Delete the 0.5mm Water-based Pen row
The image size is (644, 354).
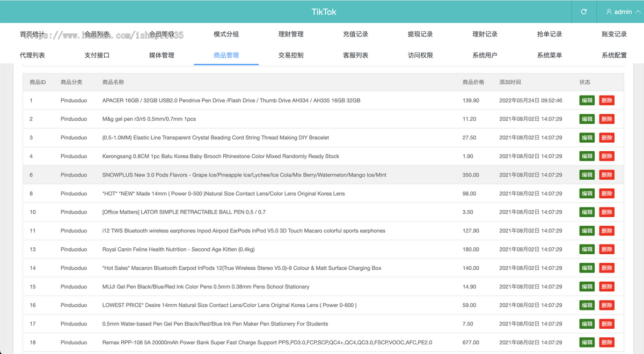607,324
